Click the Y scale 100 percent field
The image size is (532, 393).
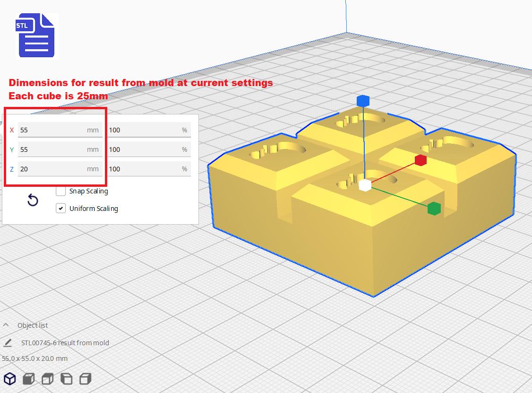click(149, 149)
